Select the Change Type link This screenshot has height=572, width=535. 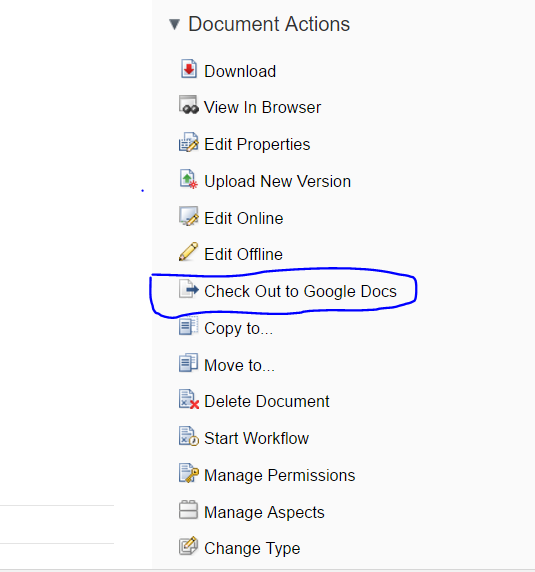[x=252, y=549]
